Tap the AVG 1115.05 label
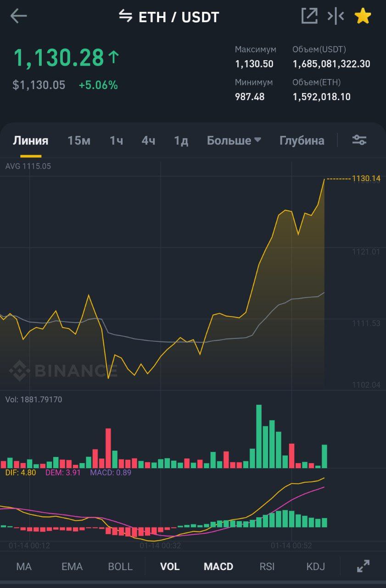Viewport: 386px width, 588px height. point(28,166)
